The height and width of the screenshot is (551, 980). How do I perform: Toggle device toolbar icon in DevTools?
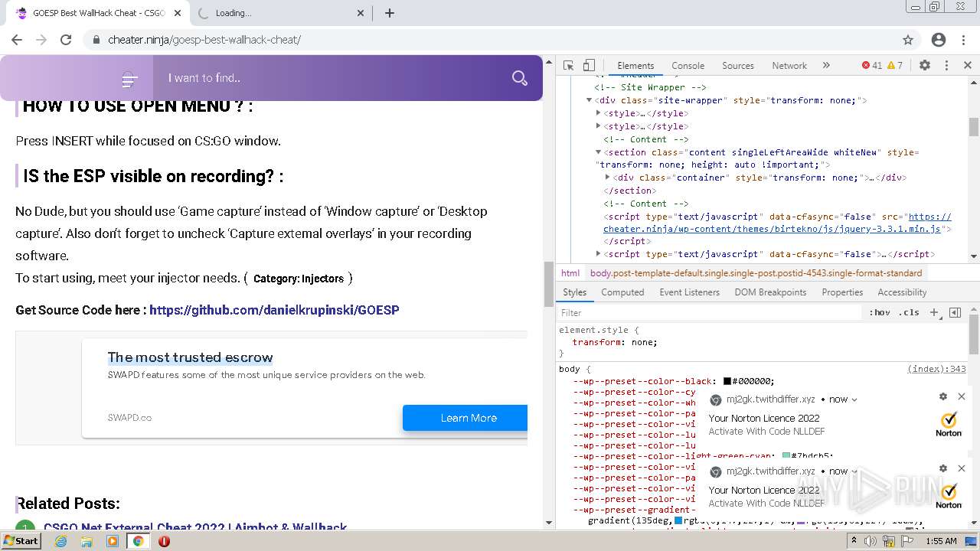(589, 66)
